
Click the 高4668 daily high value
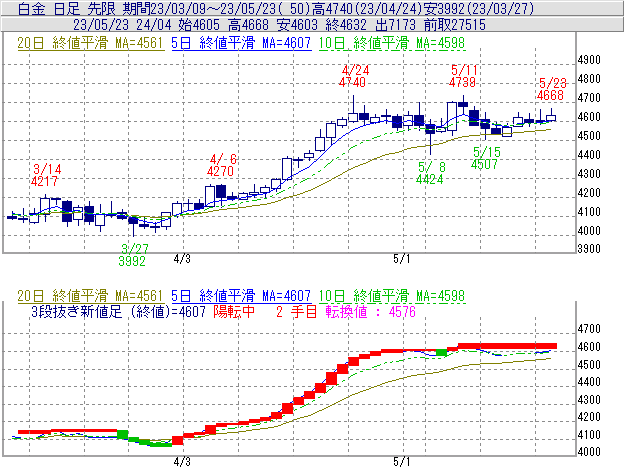click(249, 25)
